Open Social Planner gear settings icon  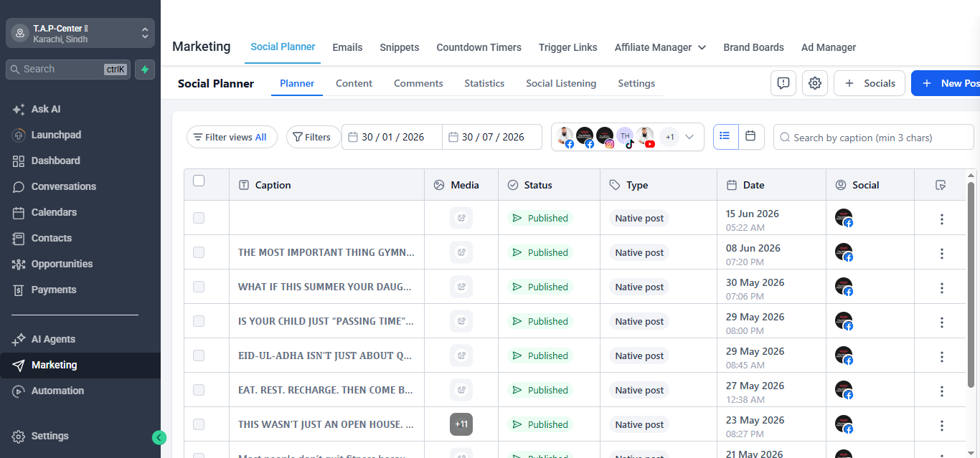point(815,83)
